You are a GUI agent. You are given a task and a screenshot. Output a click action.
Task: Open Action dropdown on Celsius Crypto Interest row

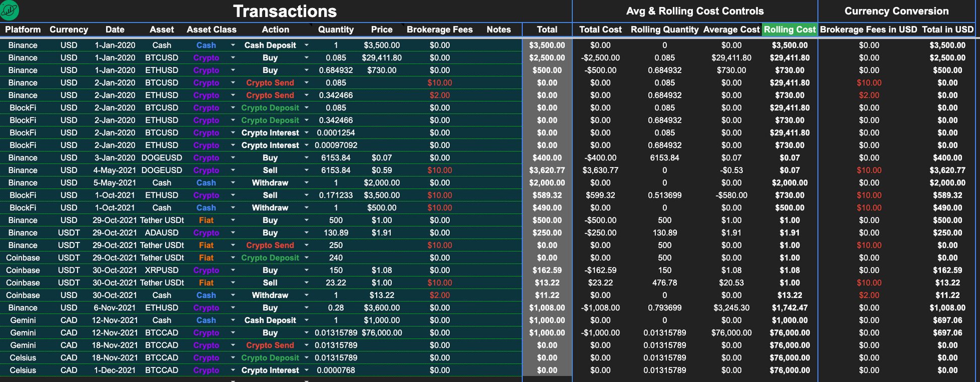pos(306,370)
